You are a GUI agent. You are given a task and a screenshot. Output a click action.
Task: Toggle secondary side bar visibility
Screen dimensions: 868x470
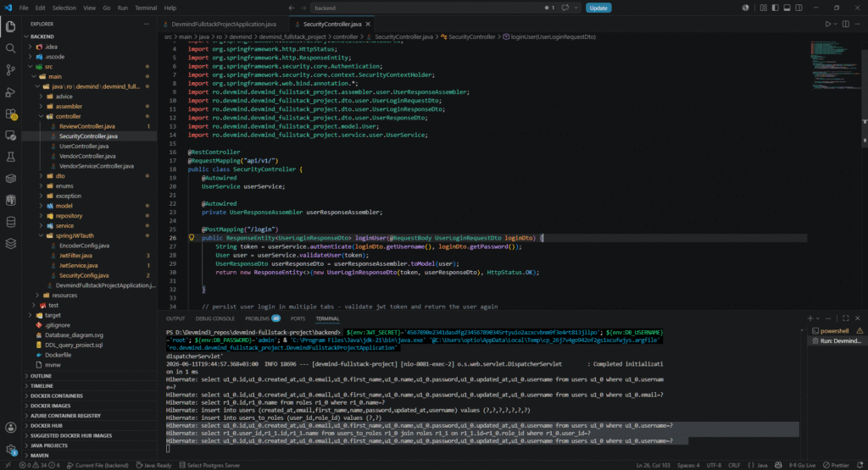(x=798, y=8)
